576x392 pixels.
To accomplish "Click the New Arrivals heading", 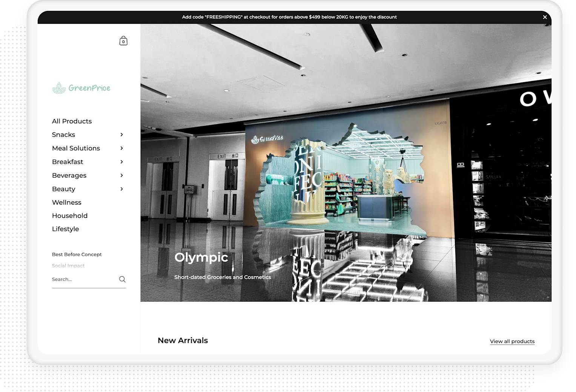I will click(x=183, y=340).
